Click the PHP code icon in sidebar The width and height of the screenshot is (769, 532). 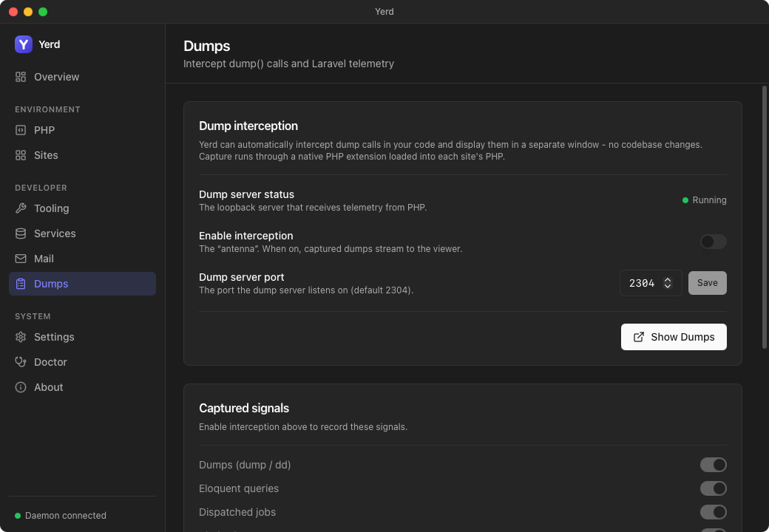[21, 130]
